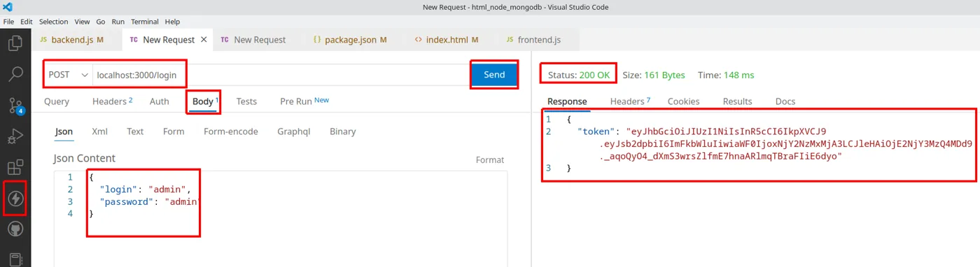
Task: Open the Search view in activity bar
Action: pos(15,74)
